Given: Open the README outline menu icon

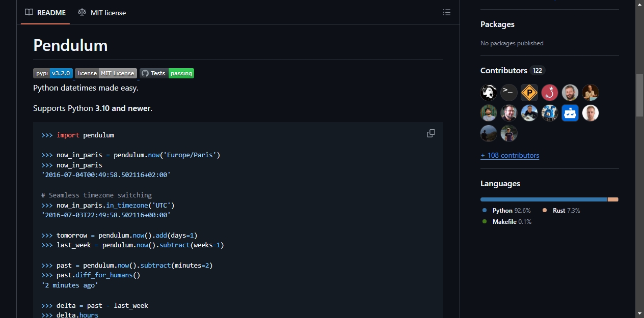Looking at the screenshot, I should (x=447, y=12).
